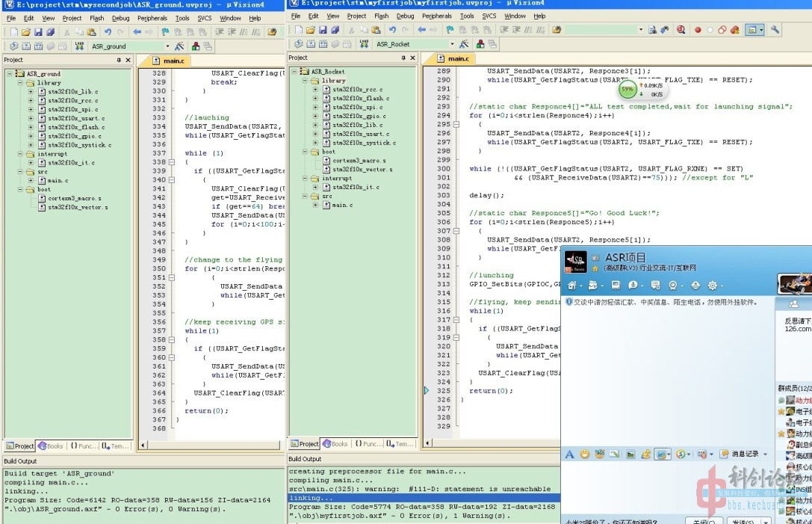Build the ASR_Rocket target
This screenshot has height=524, width=812.
coord(311,44)
